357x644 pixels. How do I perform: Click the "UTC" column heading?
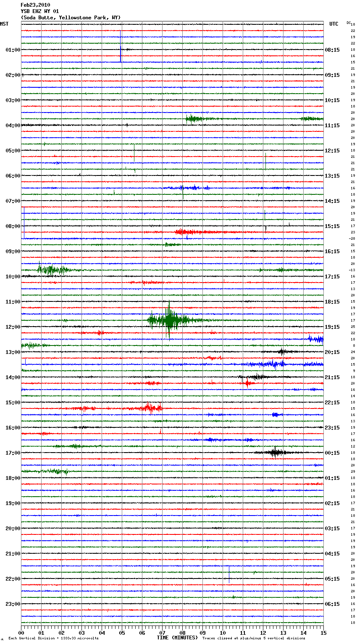[x=334, y=24]
